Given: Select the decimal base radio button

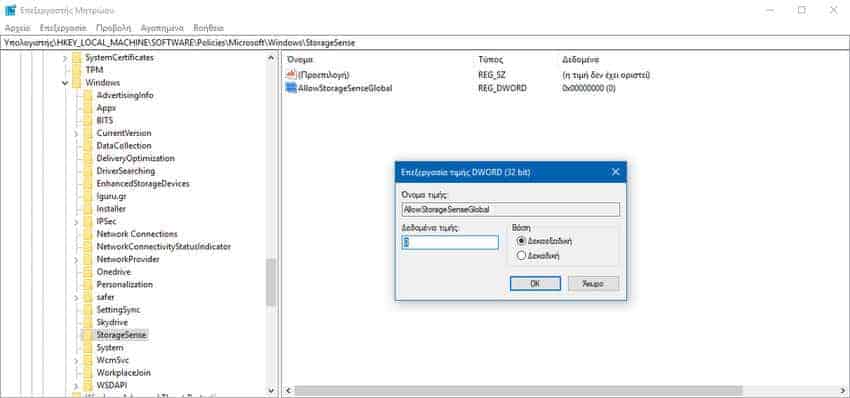Looking at the screenshot, I should click(x=521, y=255).
